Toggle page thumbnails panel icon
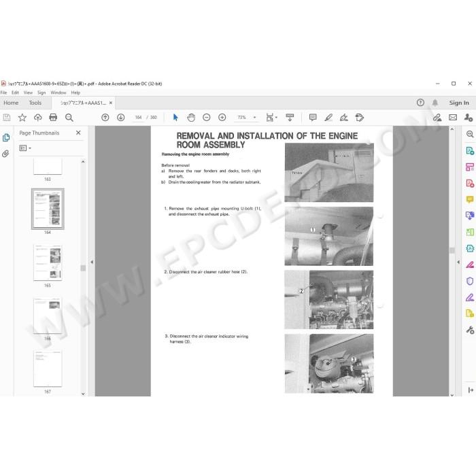Viewport: 476px width, 476px height. [5, 137]
